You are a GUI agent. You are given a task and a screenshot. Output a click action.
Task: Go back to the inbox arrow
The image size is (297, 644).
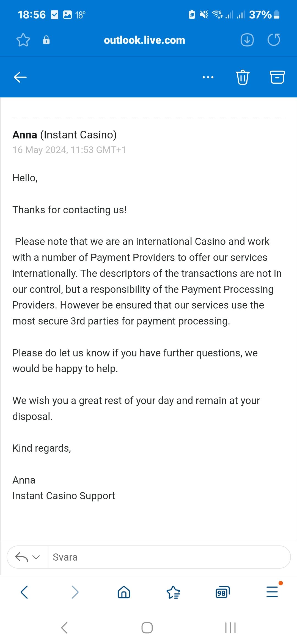pyautogui.click(x=20, y=77)
